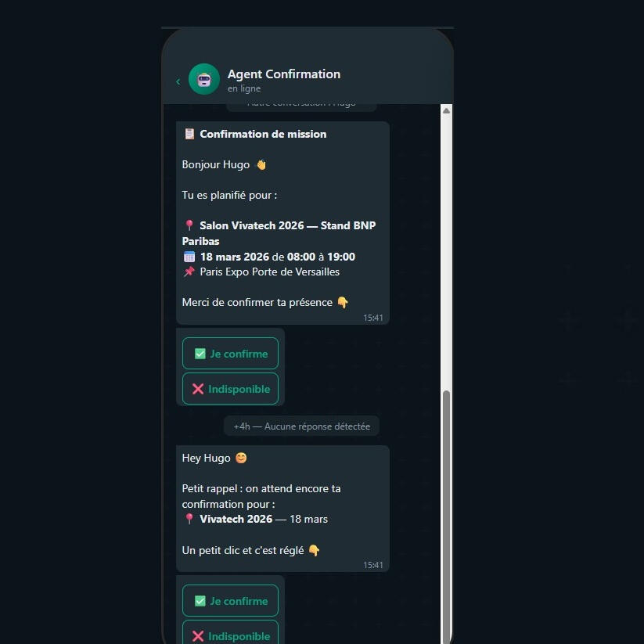This screenshot has width=644, height=644.
Task: Click the scrollbar up arrow
Action: tap(447, 111)
